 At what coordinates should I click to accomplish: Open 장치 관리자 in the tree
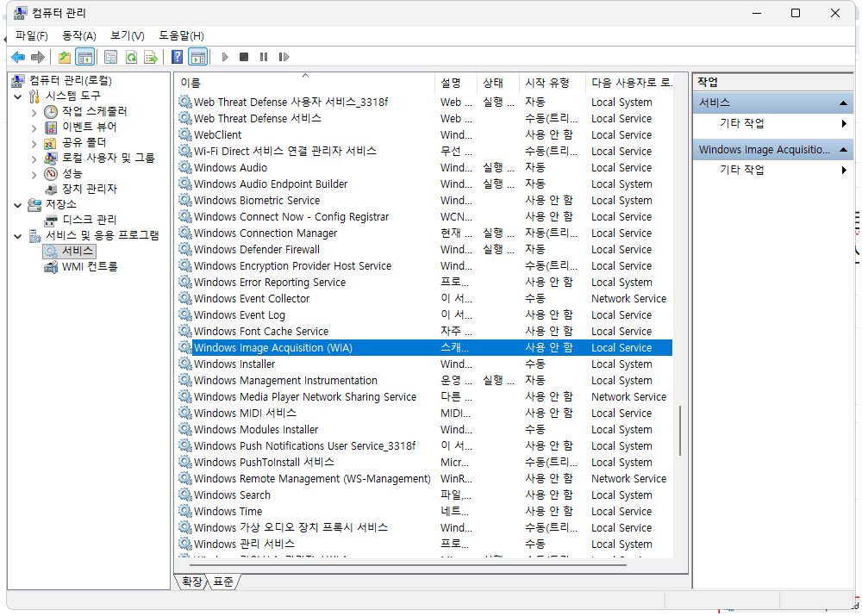tap(90, 189)
